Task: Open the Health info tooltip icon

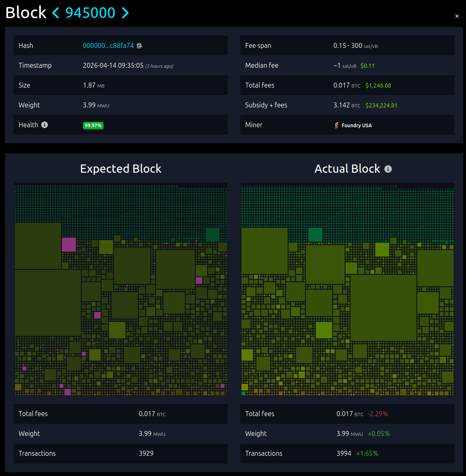Action: click(x=45, y=124)
